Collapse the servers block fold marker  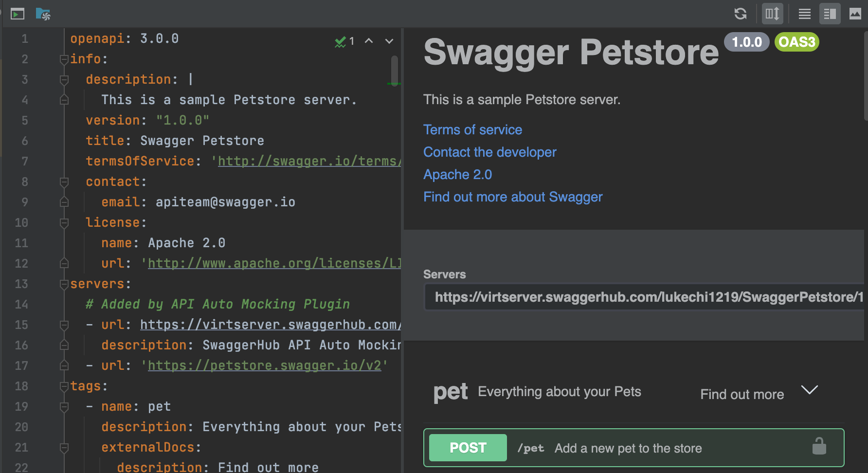tap(64, 284)
